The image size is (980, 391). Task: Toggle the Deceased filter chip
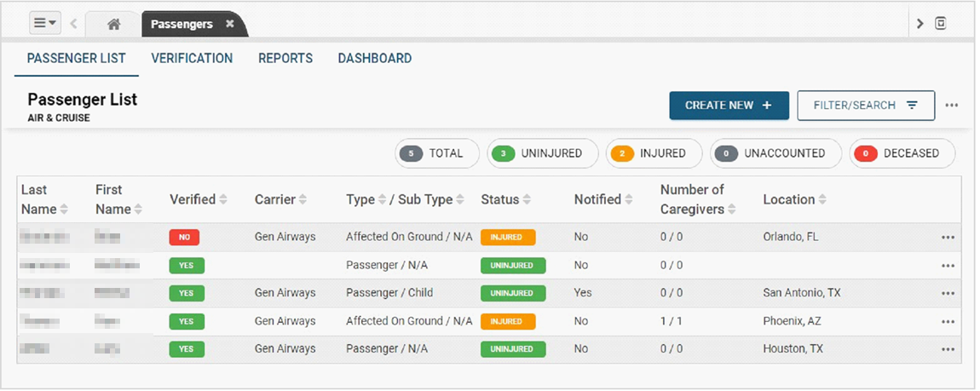[902, 154]
